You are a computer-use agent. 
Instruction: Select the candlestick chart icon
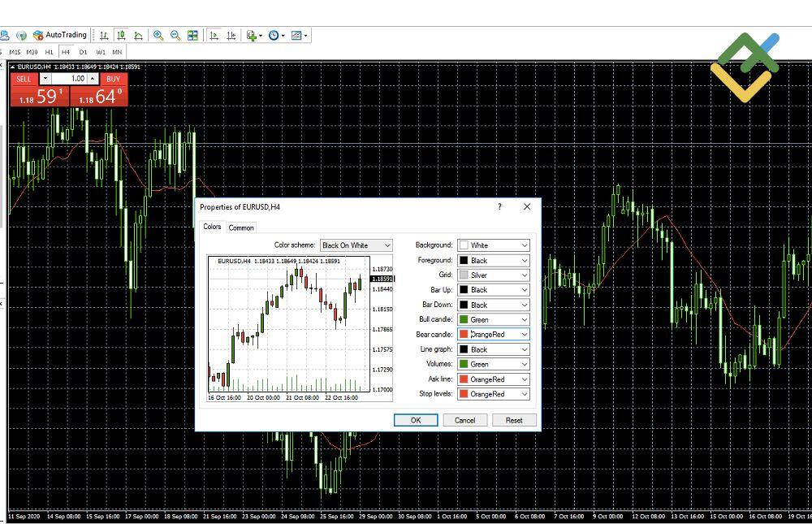pyautogui.click(x=123, y=35)
